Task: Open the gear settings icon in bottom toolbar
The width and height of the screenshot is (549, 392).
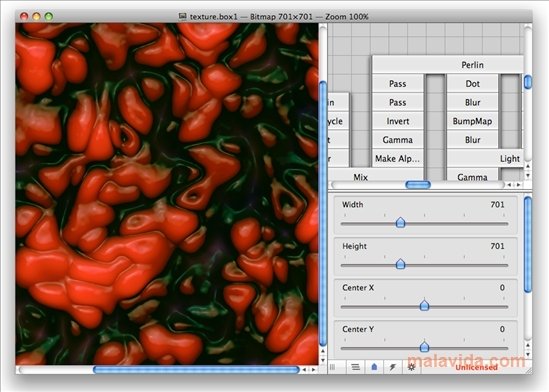Action: point(411,367)
